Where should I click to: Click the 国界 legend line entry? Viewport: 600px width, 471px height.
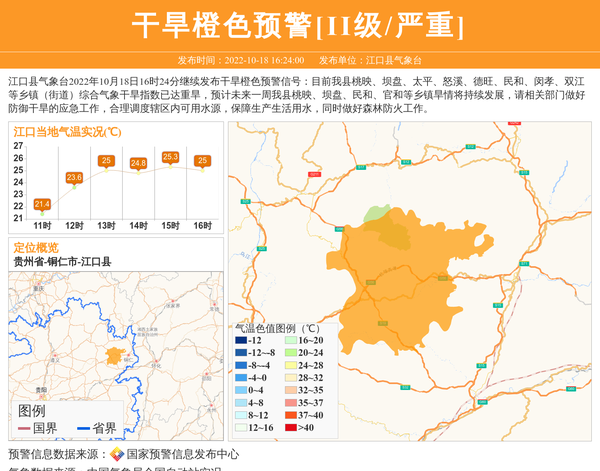pyautogui.click(x=39, y=429)
